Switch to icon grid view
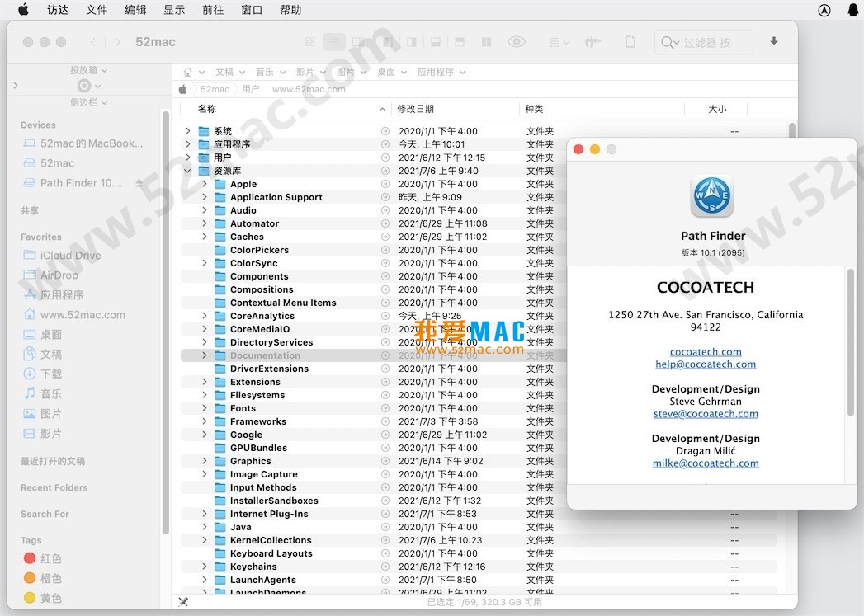 click(310, 42)
